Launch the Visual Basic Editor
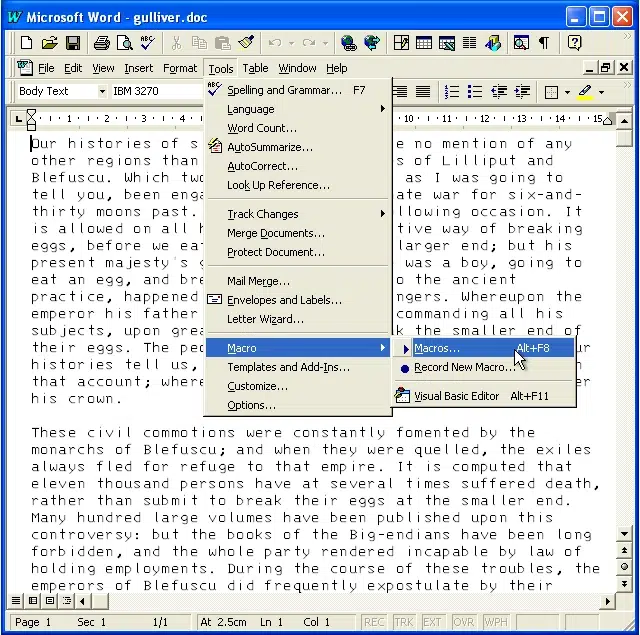Image resolution: width=640 pixels, height=635 pixels. pos(484,396)
